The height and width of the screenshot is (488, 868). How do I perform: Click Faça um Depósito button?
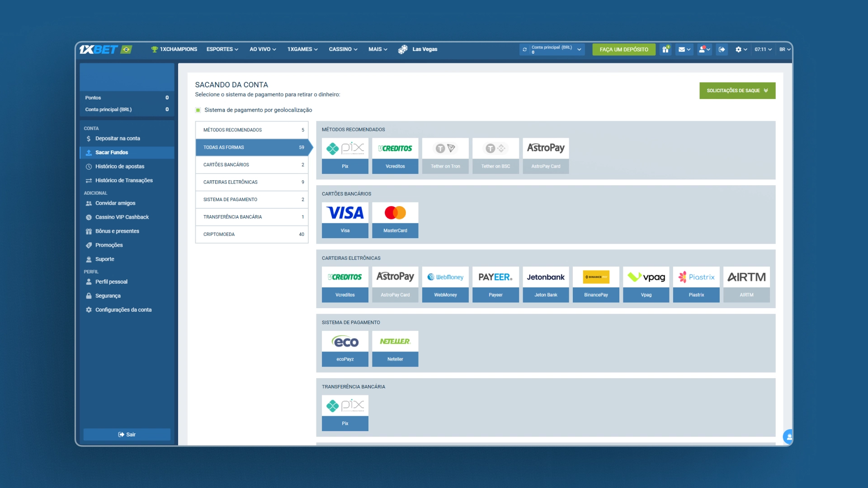click(624, 49)
